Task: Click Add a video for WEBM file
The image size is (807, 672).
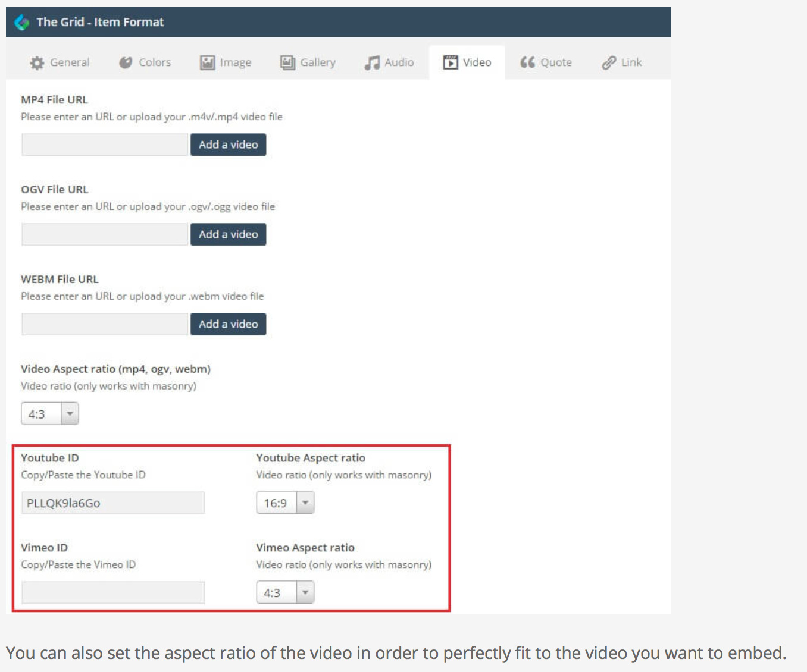Action: point(228,324)
